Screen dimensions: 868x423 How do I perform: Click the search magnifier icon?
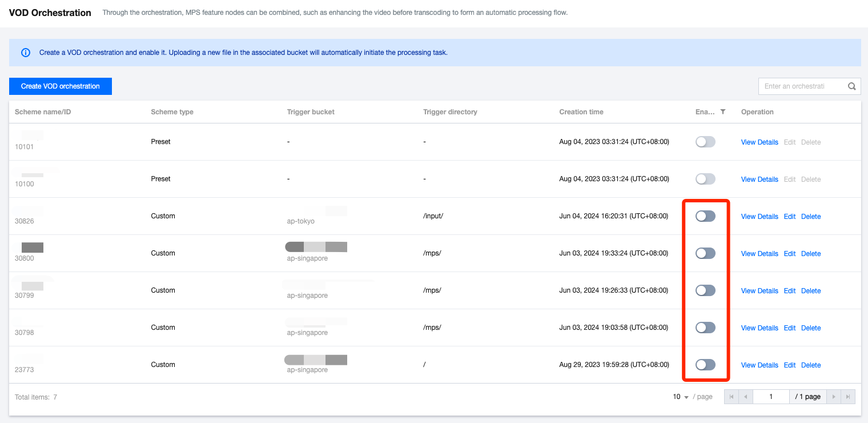851,86
